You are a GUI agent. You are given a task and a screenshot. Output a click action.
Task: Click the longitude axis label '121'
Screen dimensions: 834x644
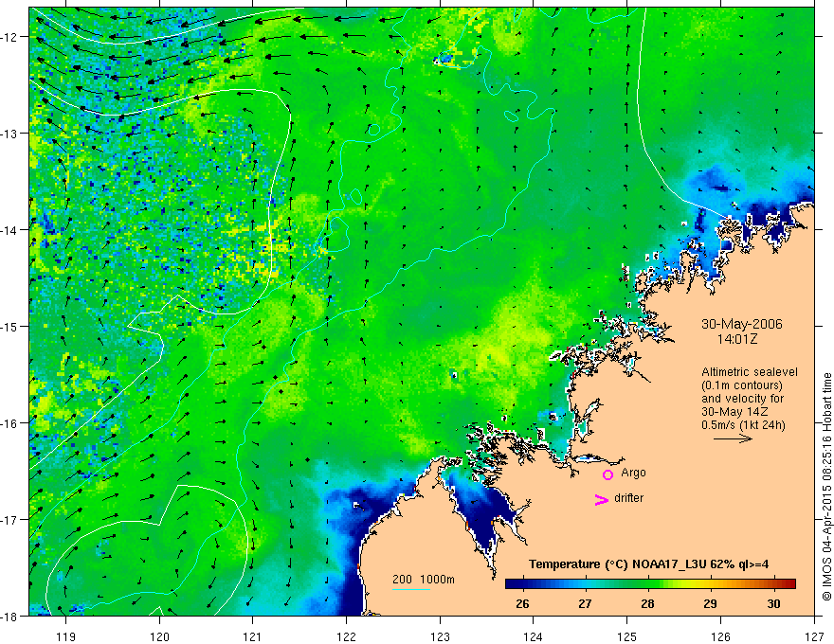coord(253,636)
